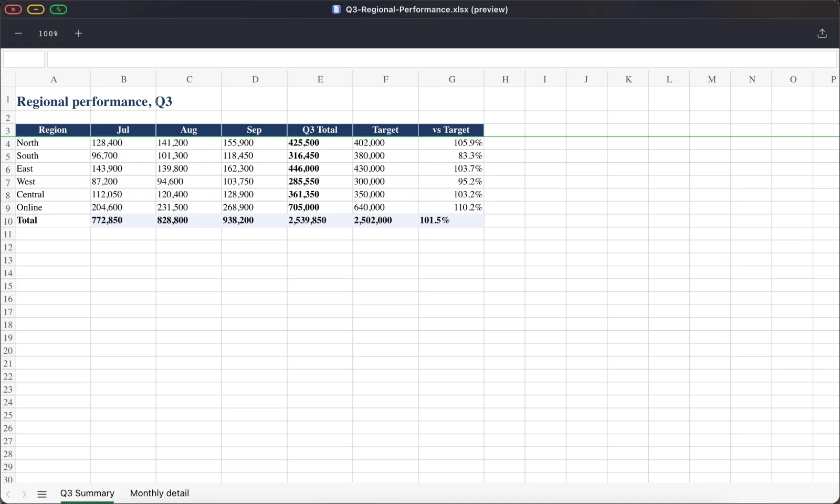The image size is (840, 504).
Task: Click the 'Sep' header cell
Action: coord(255,130)
